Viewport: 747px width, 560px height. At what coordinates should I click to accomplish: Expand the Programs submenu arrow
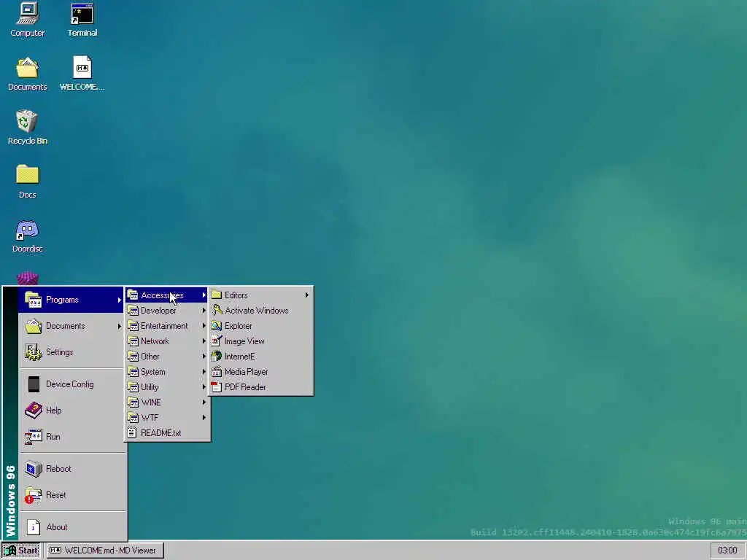(119, 300)
